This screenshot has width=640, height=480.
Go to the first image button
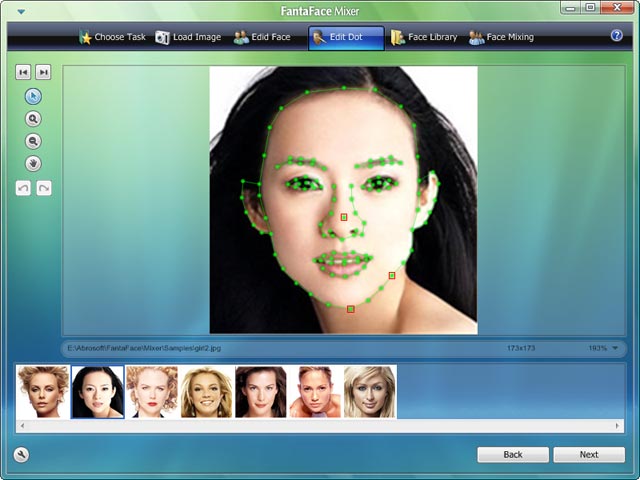[x=23, y=72]
